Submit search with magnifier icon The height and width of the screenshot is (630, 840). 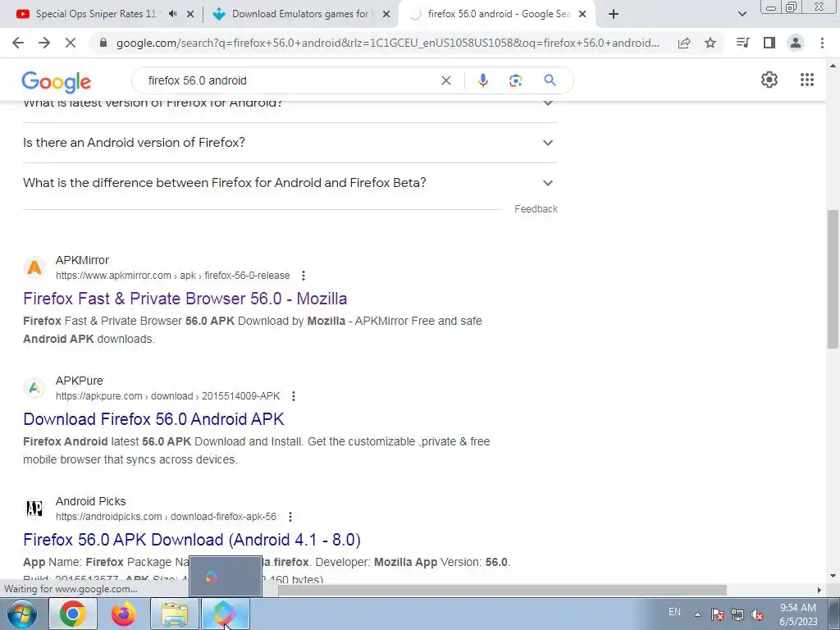550,80
